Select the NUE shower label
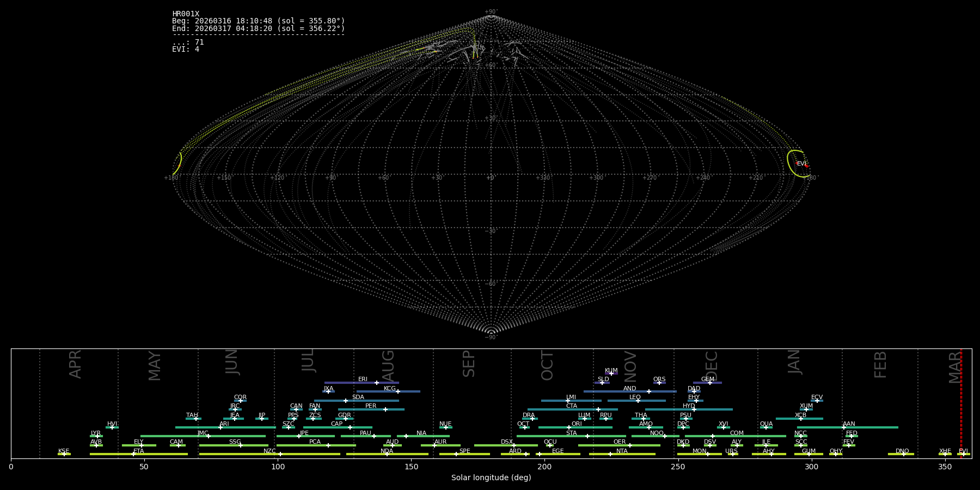Screen dimensions: 980x490 coord(445,424)
